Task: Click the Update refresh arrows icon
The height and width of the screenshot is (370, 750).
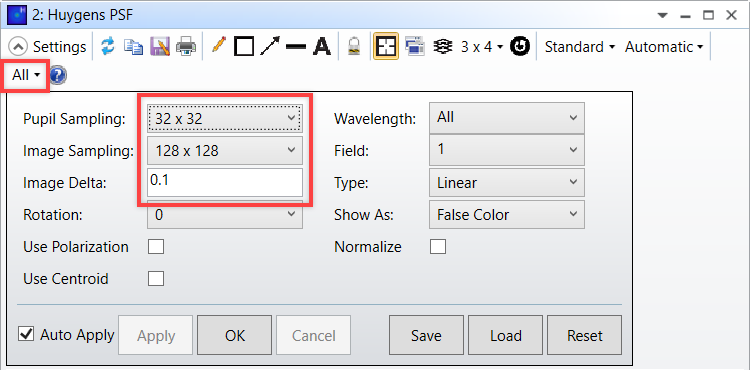Action: (x=108, y=47)
